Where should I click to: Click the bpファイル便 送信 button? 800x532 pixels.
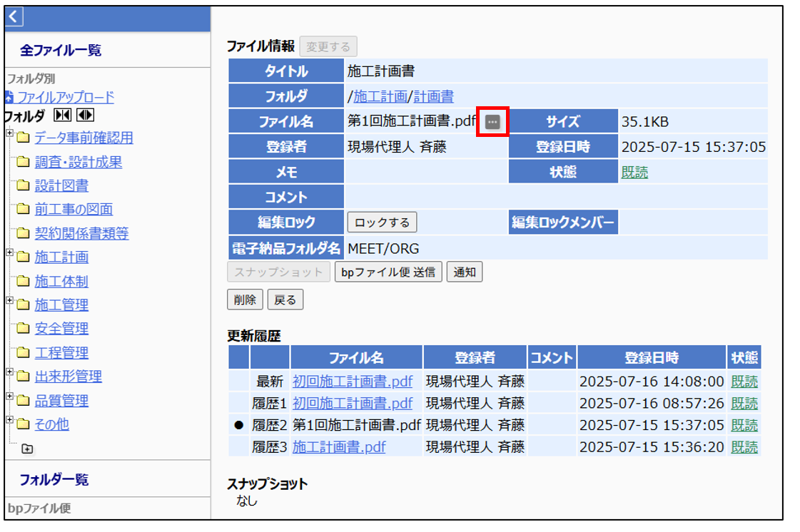pyautogui.click(x=388, y=272)
